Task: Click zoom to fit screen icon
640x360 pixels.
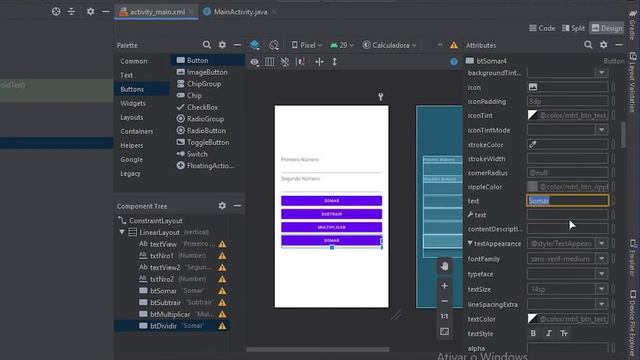Action: 444,331
